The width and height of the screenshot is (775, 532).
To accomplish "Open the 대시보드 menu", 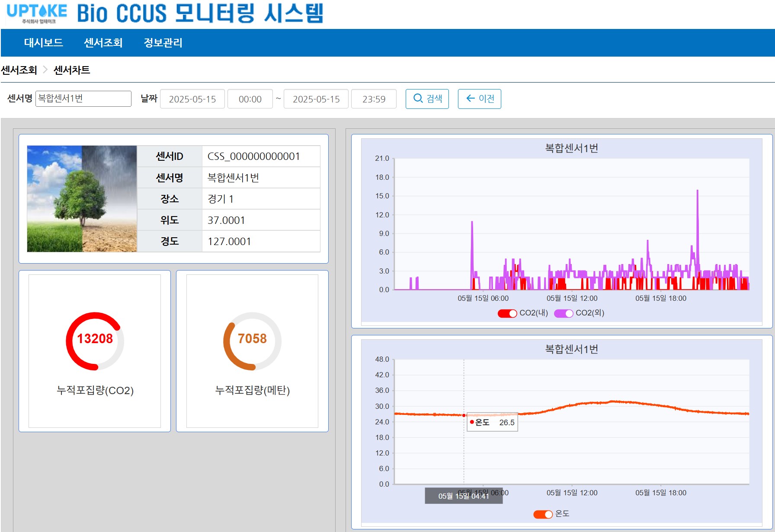I will point(44,43).
